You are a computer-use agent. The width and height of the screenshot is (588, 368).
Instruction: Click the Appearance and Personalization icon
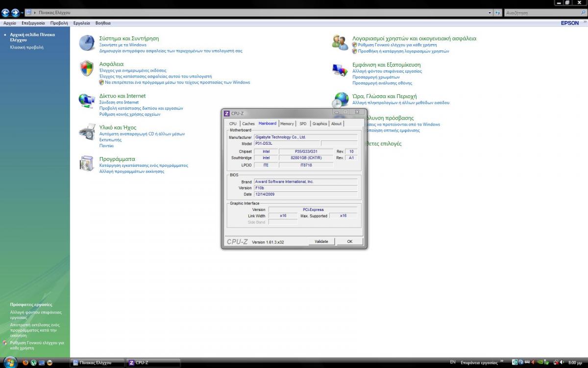(x=340, y=70)
